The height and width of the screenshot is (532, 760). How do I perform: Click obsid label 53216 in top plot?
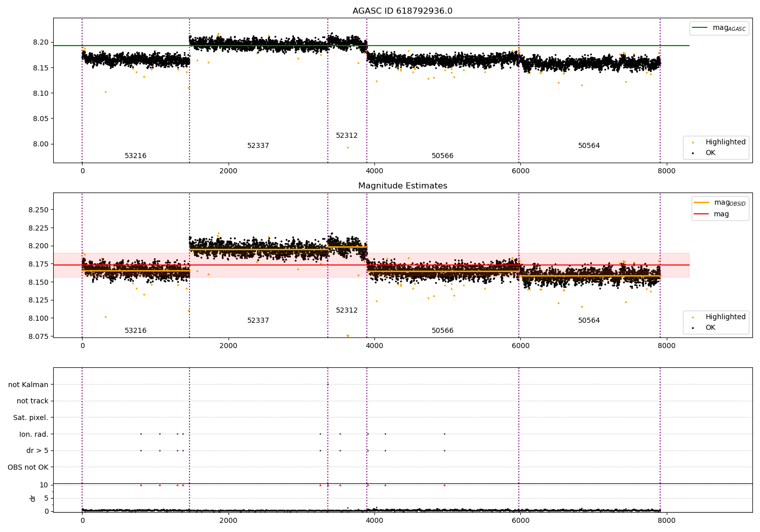[135, 156]
